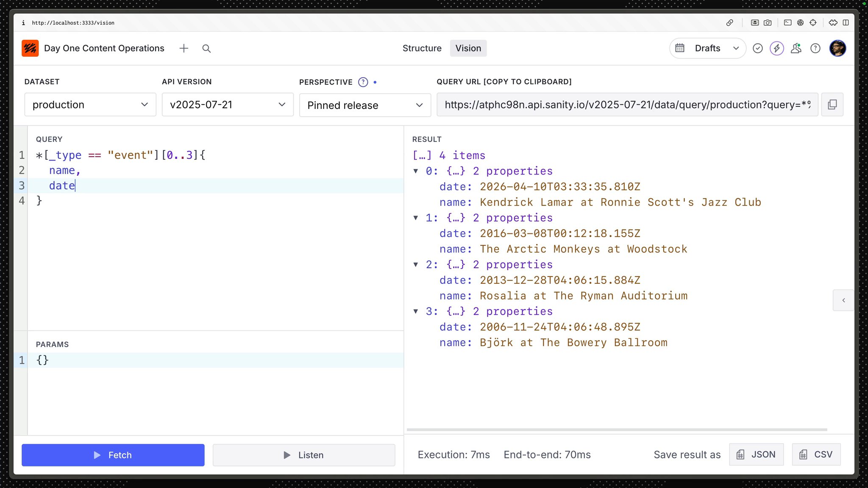Click the side panel collapse chevron

point(843,300)
